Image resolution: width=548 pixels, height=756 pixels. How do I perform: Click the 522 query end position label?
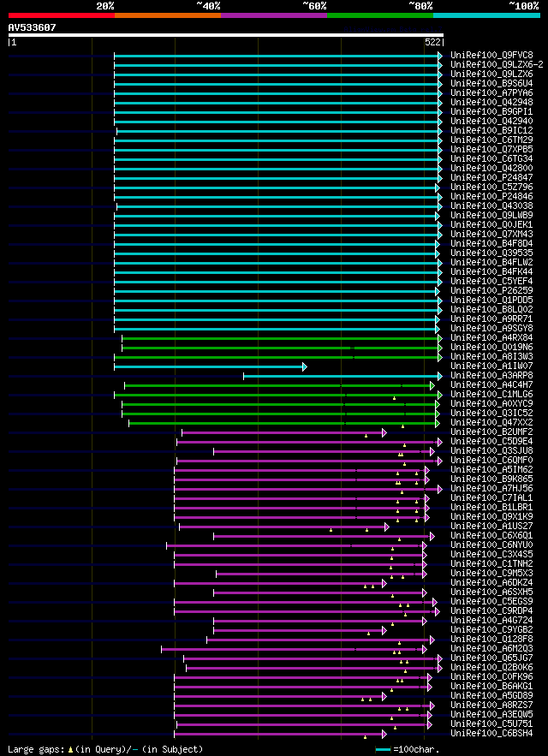[432, 43]
